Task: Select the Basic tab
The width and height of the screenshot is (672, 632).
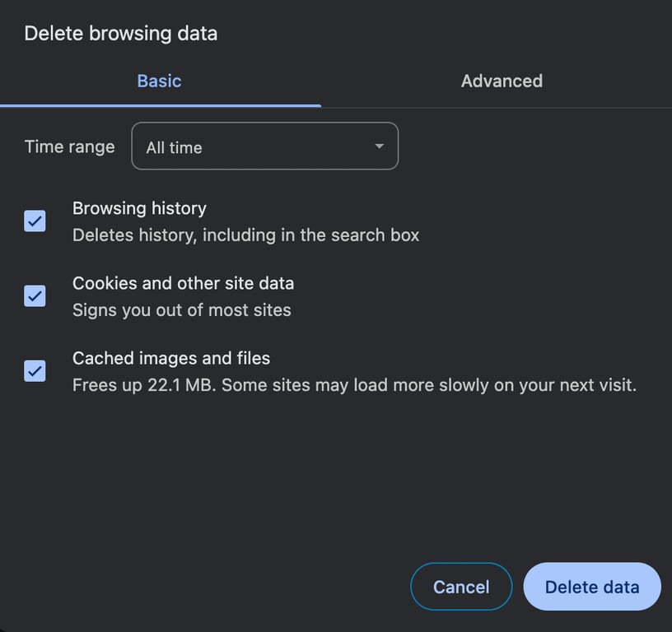Action: coord(159,81)
